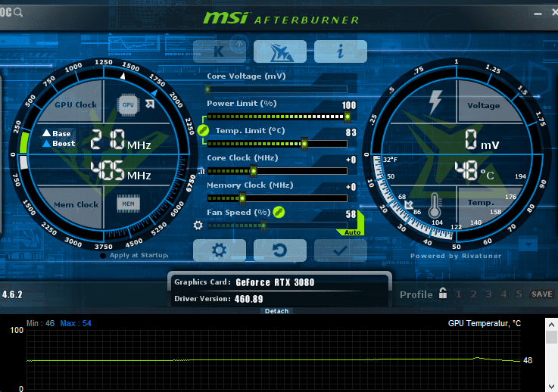Toggle power and temp limit link icon
Viewport: 558px width, 392px height.
coord(203,130)
